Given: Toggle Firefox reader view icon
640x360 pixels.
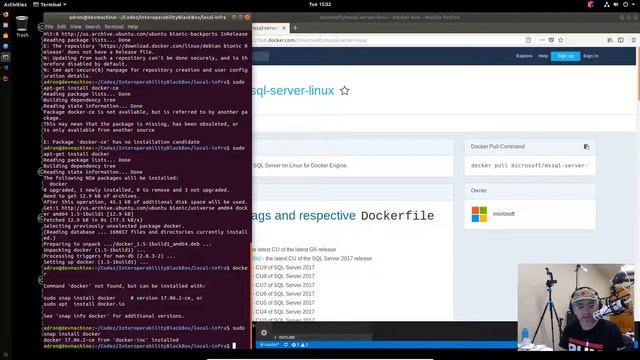Looking at the screenshot, I should (x=529, y=40).
